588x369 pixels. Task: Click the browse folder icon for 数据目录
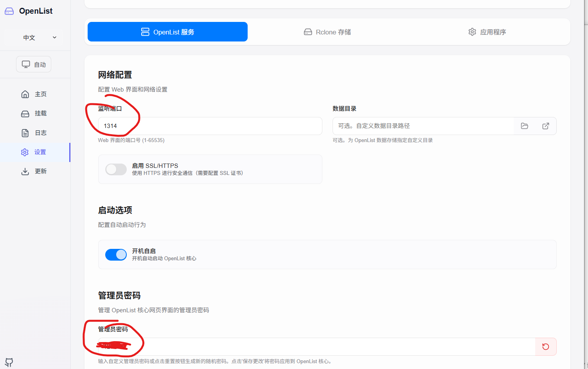(525, 126)
